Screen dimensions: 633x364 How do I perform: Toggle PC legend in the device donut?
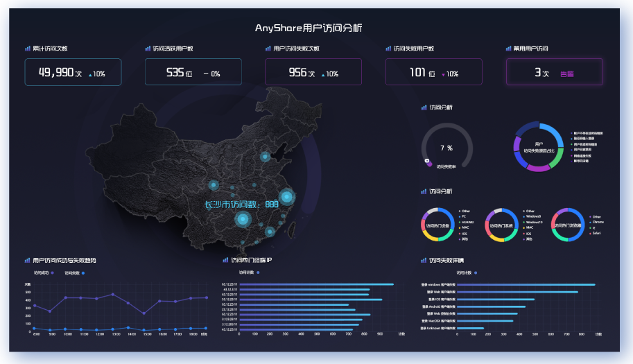tap(462, 217)
